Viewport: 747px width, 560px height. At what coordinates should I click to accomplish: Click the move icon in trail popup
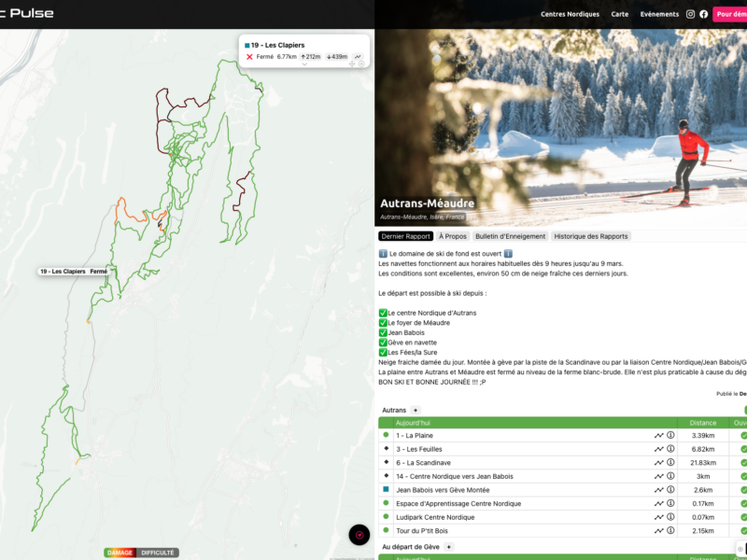pos(352,63)
